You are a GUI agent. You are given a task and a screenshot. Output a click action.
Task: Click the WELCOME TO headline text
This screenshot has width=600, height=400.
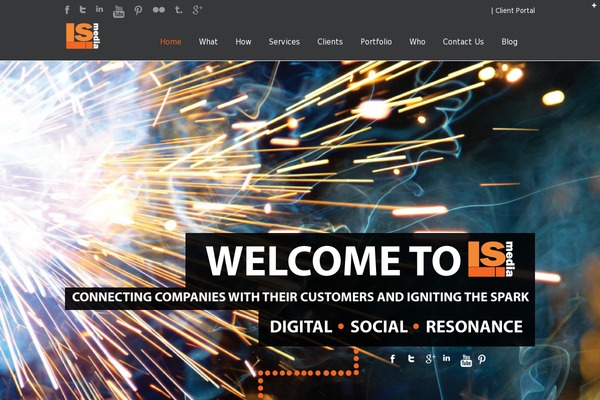pos(333,260)
